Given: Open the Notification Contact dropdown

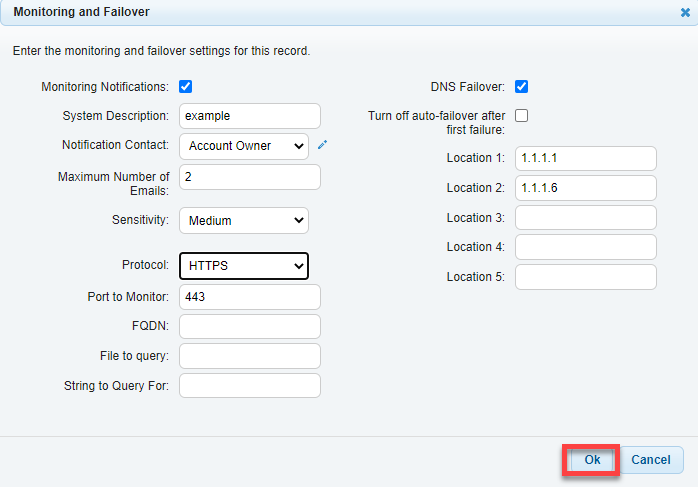Looking at the screenshot, I should click(x=244, y=146).
